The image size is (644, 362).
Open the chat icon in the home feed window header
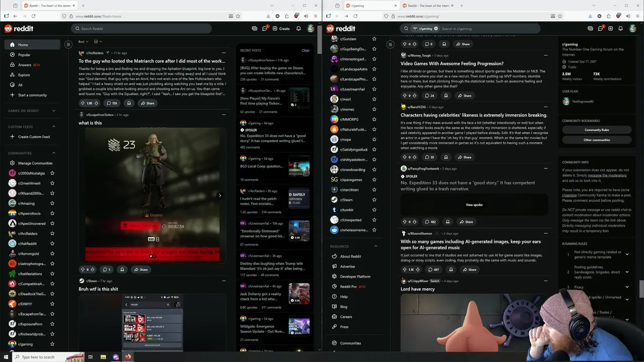click(265, 29)
